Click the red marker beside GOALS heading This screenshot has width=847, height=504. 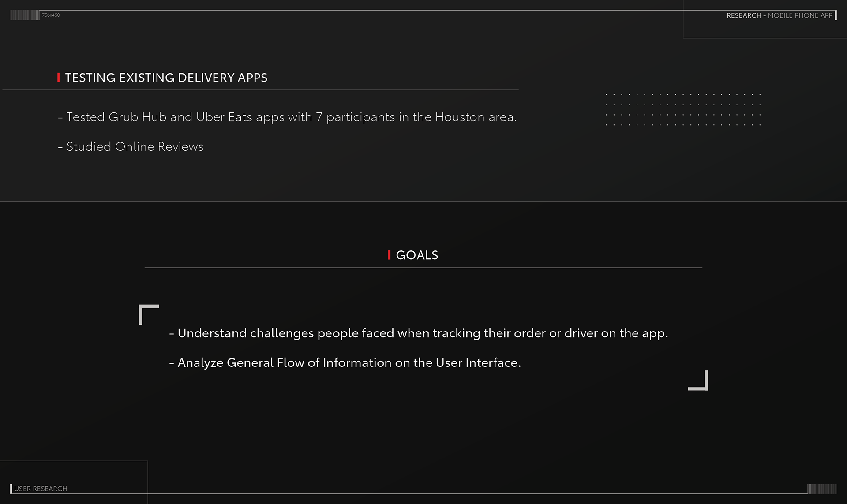coord(389,255)
